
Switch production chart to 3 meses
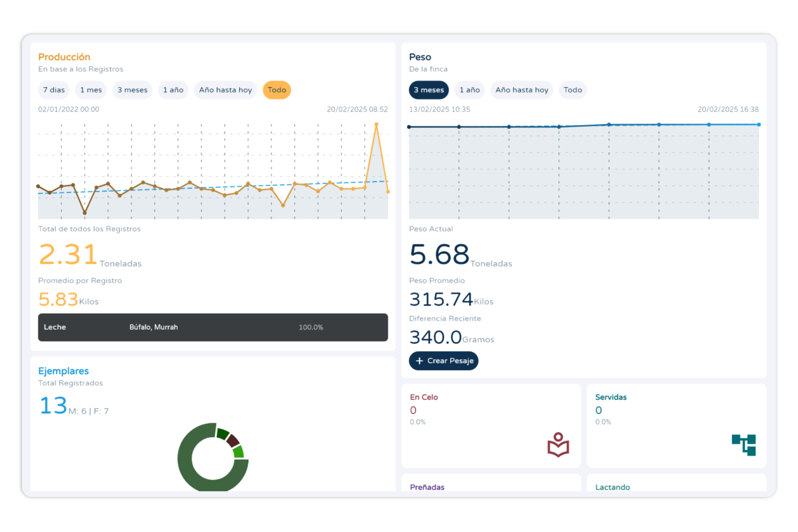click(x=133, y=90)
